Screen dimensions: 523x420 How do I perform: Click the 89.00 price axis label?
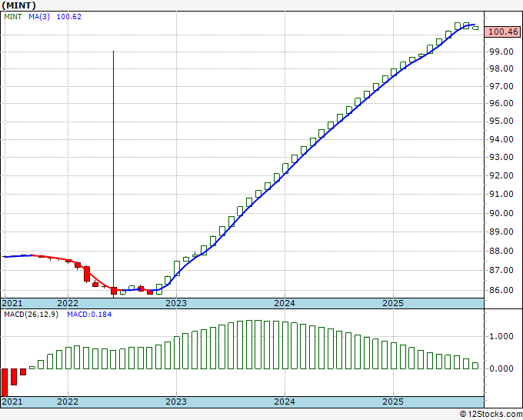[501, 232]
